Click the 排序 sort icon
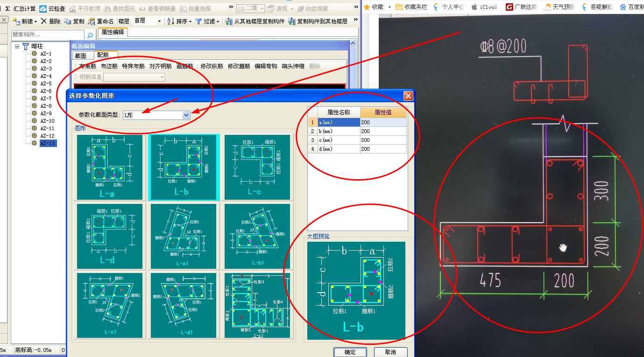 [171, 21]
